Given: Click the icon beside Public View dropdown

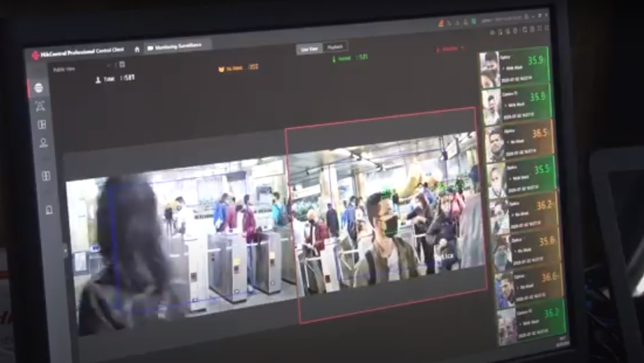Looking at the screenshot, I should pos(122,65).
